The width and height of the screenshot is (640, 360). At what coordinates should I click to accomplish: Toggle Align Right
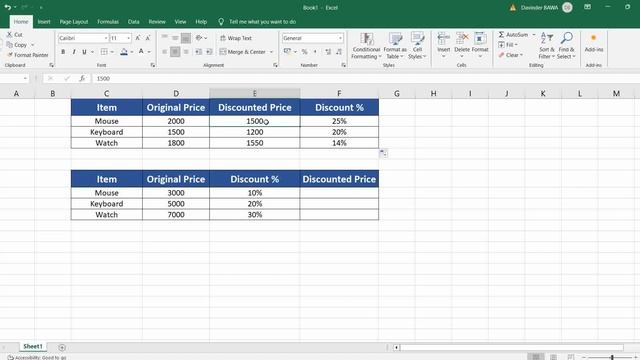(x=186, y=52)
